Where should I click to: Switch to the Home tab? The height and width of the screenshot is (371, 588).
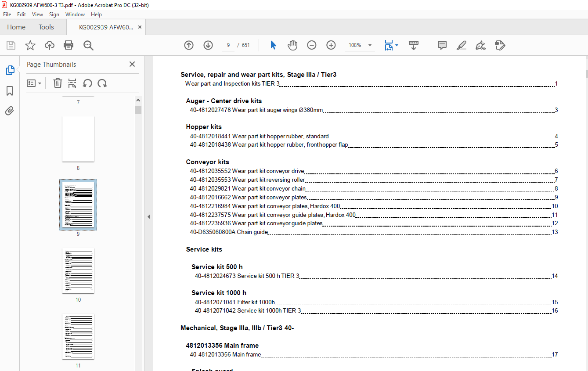pos(16,27)
